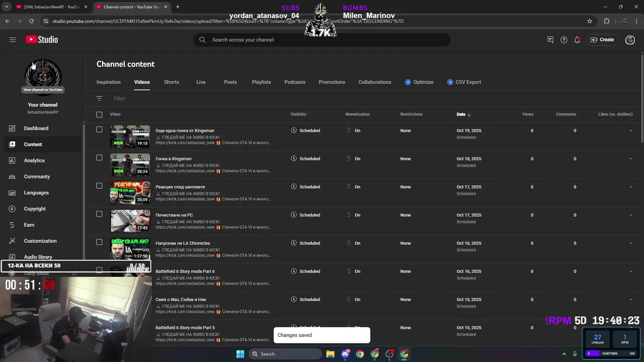Open the video title Смях с Иво, Събев и Ник
The image size is (644, 362).
click(181, 300)
